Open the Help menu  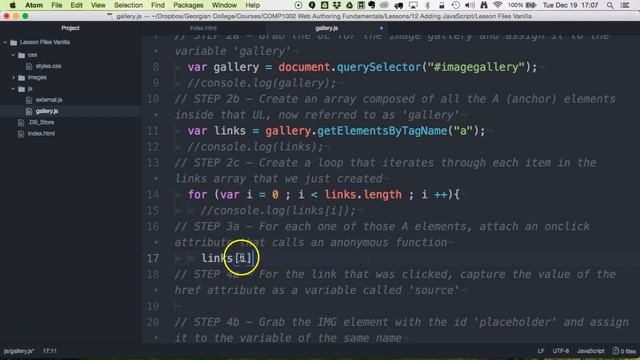pos(252,5)
